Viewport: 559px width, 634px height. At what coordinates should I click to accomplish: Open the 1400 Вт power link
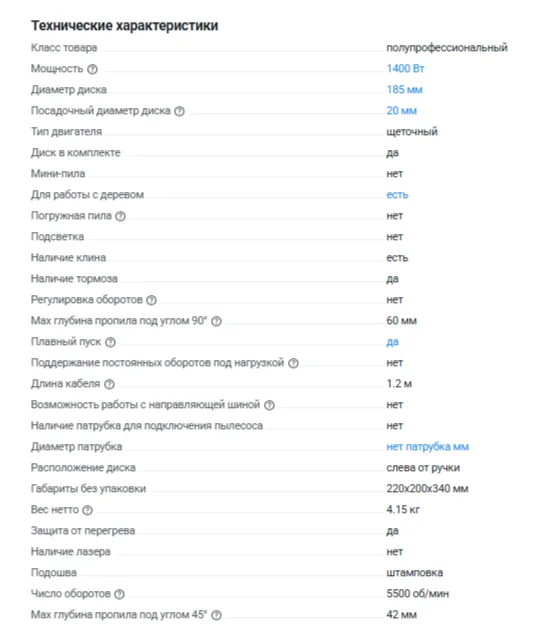405,69
